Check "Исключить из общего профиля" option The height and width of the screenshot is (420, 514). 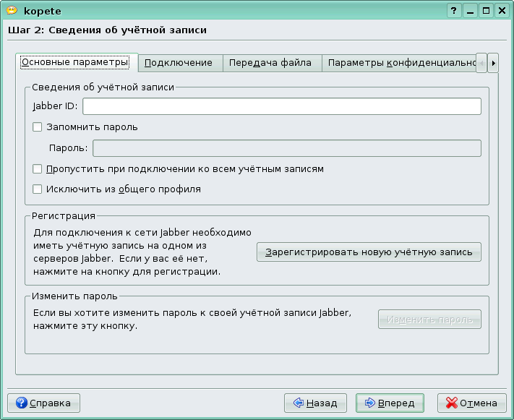coord(38,189)
